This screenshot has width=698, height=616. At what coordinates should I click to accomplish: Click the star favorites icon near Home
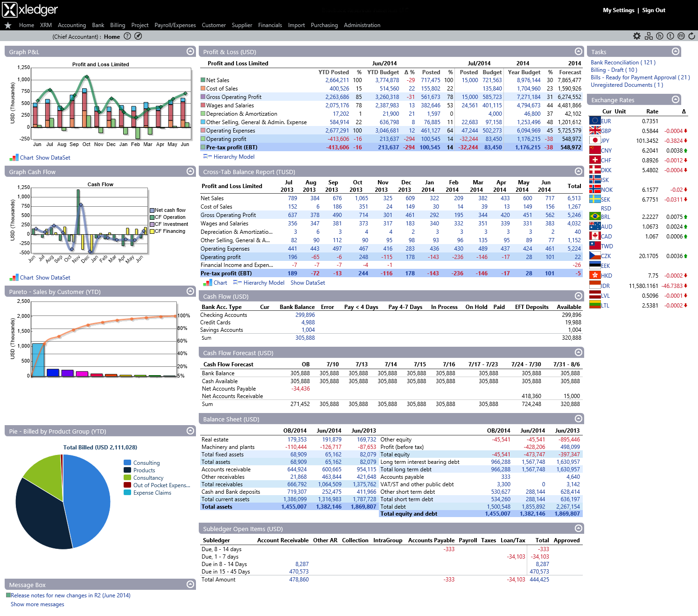tap(7, 25)
